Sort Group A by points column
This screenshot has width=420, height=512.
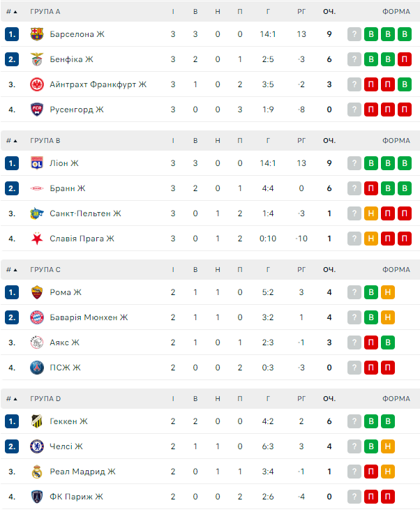(329, 12)
